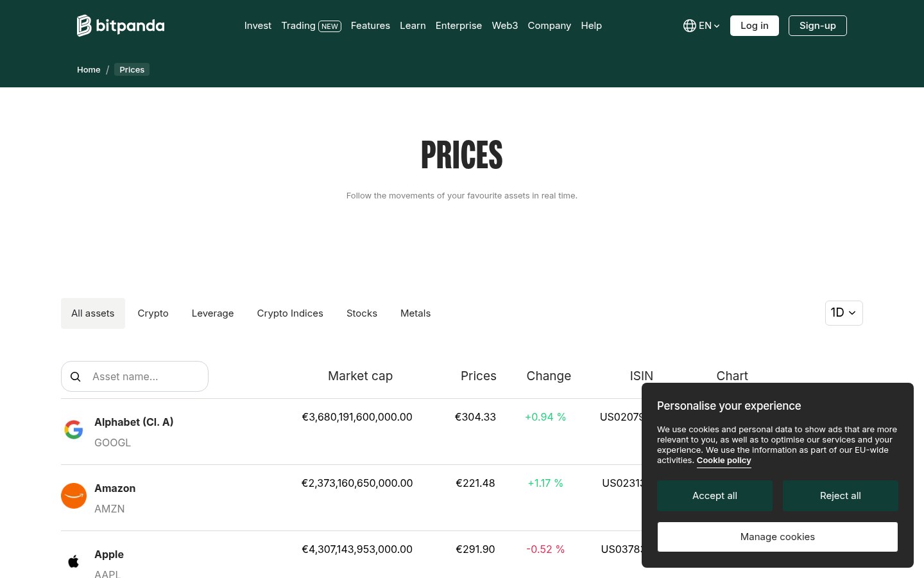Accept all cookies

[715, 496]
